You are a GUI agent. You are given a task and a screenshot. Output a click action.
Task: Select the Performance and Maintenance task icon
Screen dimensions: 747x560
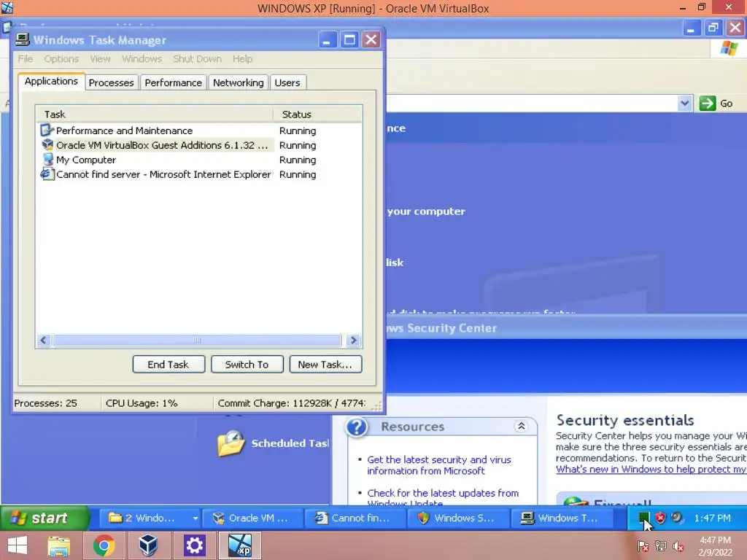click(x=46, y=130)
